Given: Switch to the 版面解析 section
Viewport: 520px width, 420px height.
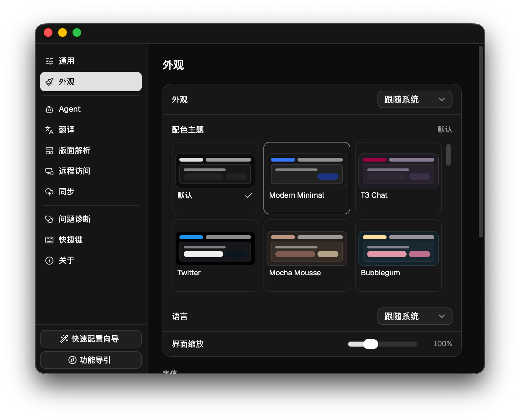Looking at the screenshot, I should pyautogui.click(x=91, y=151).
